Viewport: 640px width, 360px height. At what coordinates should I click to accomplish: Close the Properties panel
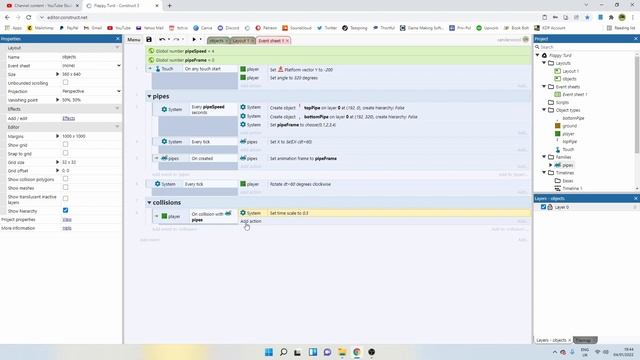[118, 38]
